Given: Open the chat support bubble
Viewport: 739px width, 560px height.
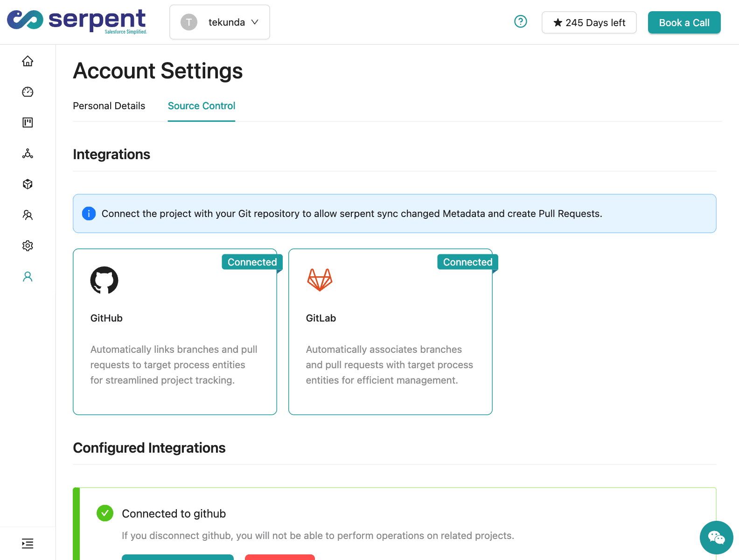Looking at the screenshot, I should (x=716, y=538).
